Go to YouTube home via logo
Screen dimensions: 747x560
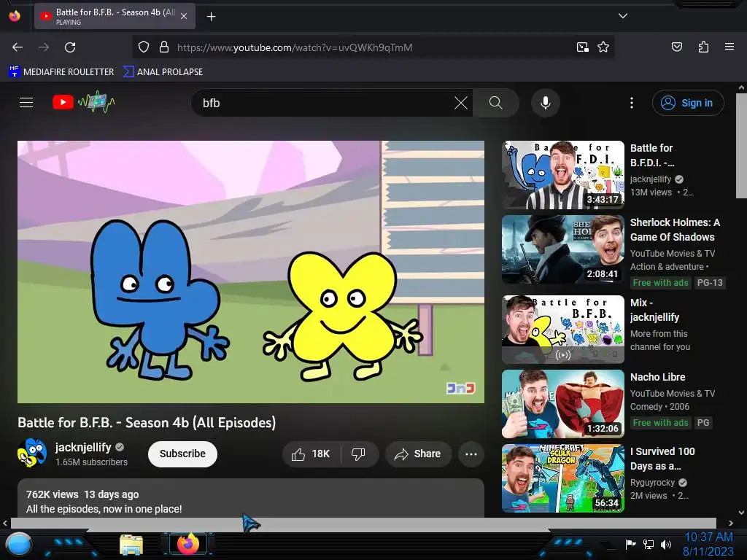click(83, 102)
